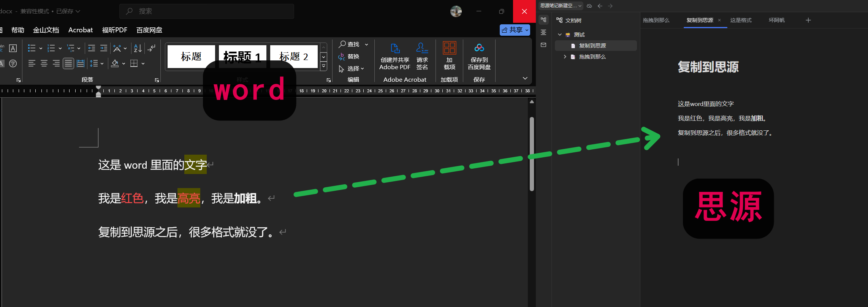This screenshot has width=868, height=307.
Task: Click the Word search box
Action: (207, 11)
